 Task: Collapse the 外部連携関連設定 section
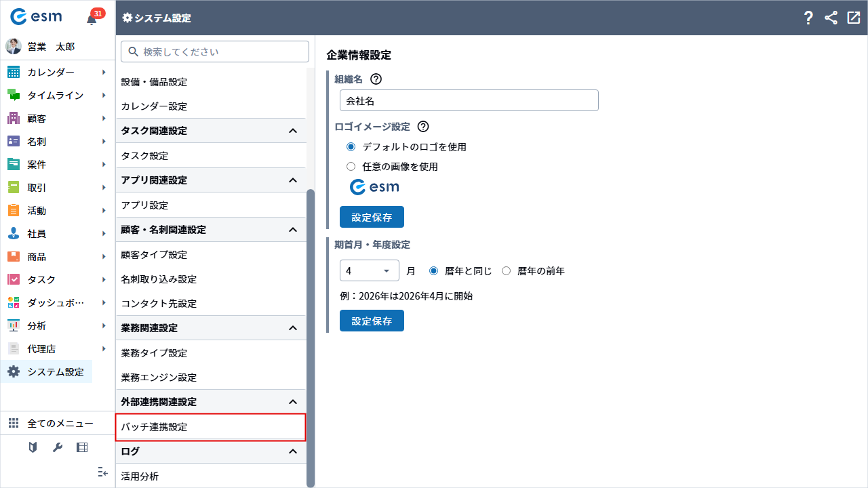click(x=293, y=402)
